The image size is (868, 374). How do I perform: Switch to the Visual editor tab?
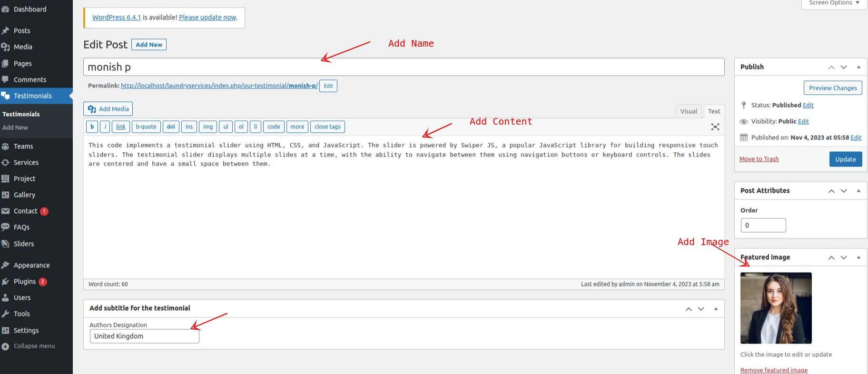pyautogui.click(x=688, y=111)
